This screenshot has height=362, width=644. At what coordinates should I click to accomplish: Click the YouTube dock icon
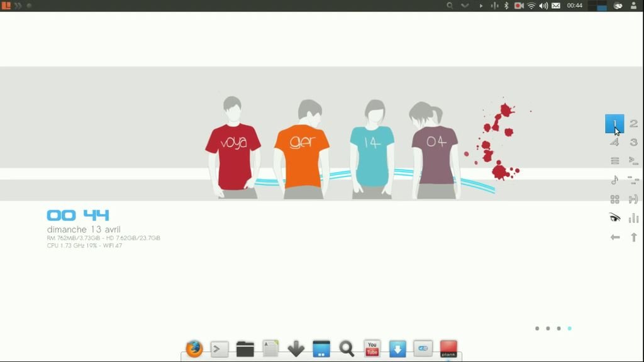[x=372, y=348]
